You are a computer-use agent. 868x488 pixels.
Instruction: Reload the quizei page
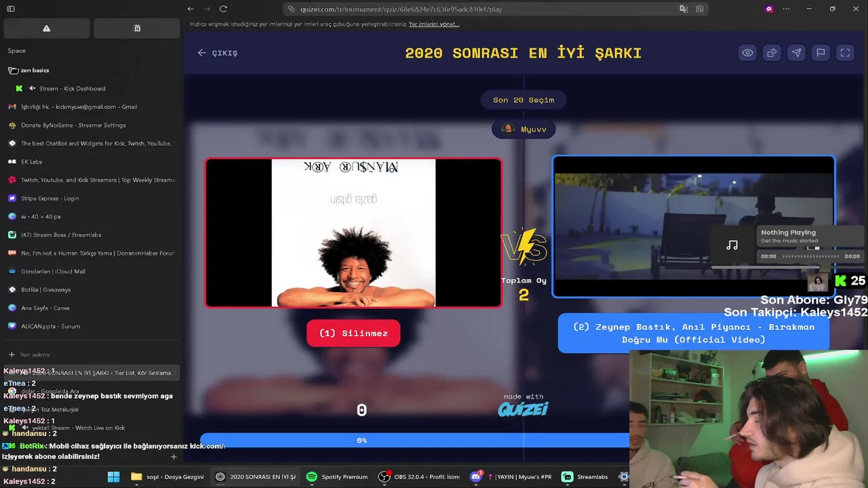(x=223, y=9)
